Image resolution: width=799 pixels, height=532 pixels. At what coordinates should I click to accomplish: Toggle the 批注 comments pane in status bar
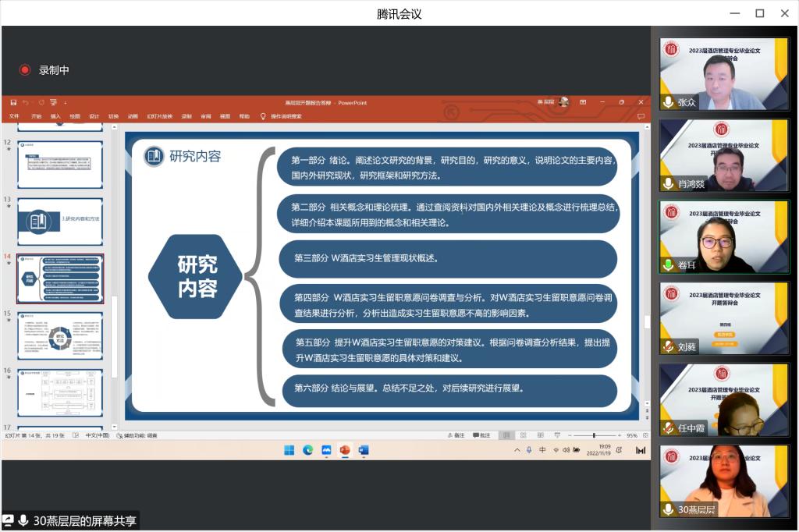(x=482, y=435)
